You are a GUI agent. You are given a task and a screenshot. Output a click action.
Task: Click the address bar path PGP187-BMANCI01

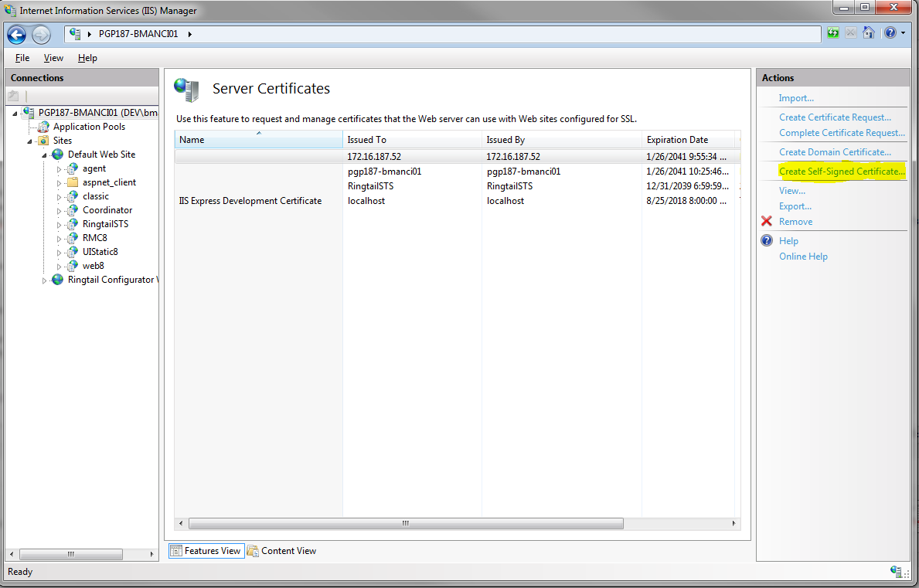(138, 34)
